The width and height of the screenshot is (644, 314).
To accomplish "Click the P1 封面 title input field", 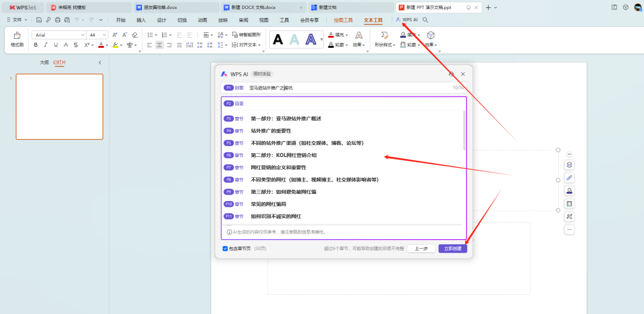I will click(x=344, y=88).
